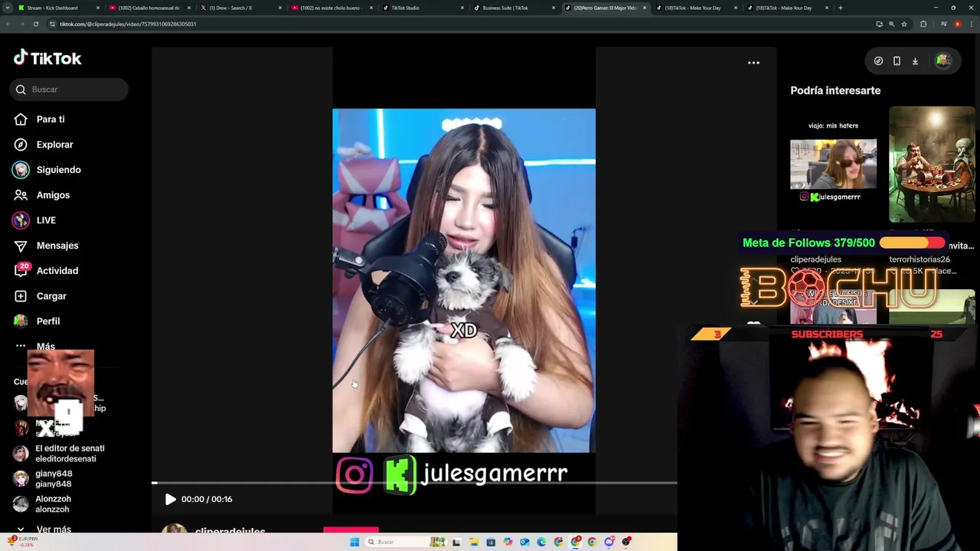Click terrorhistorias26 suggested video author
Viewport: 980px width, 551px height.
(x=919, y=259)
